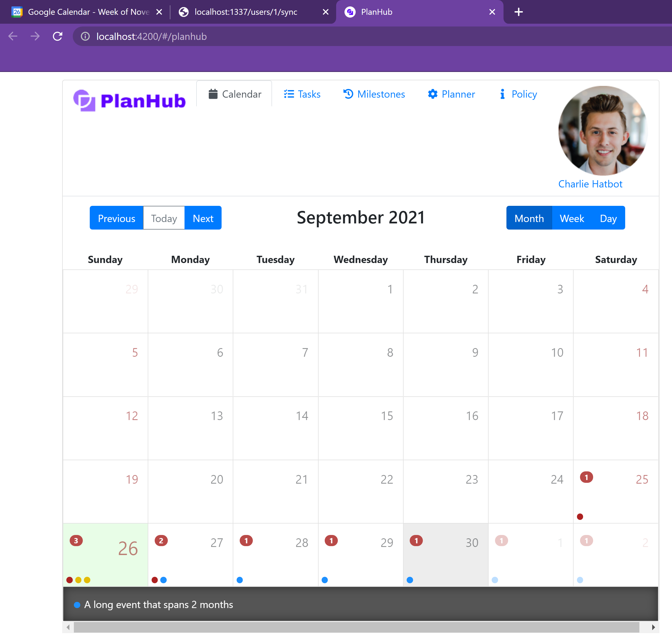Image resolution: width=672 pixels, height=639 pixels.
Task: Click the Charlie Hatbot profile link
Action: (x=590, y=184)
